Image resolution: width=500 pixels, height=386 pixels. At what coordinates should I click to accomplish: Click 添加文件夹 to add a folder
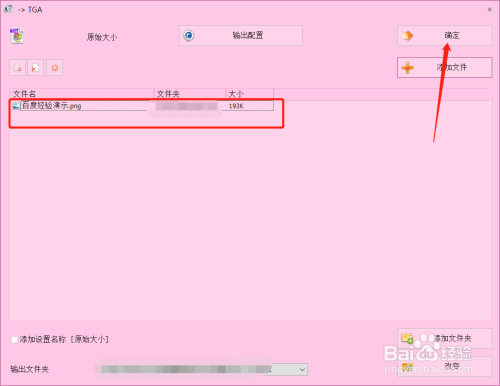tap(445, 338)
